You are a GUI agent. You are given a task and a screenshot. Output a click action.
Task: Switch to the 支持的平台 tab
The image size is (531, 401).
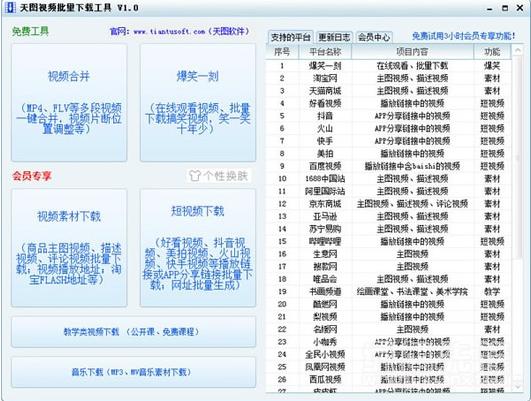coord(291,37)
